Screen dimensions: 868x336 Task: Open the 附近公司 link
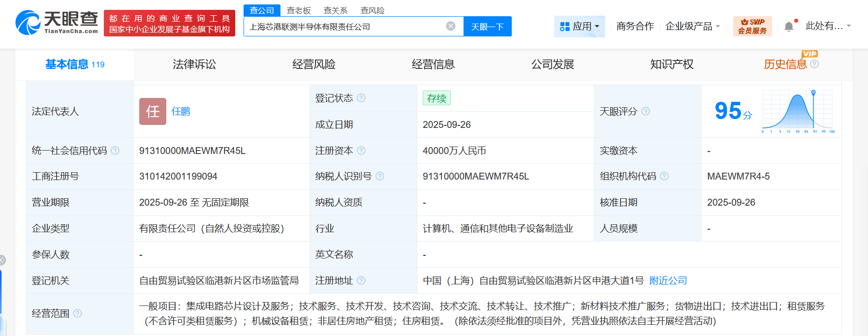[668, 280]
